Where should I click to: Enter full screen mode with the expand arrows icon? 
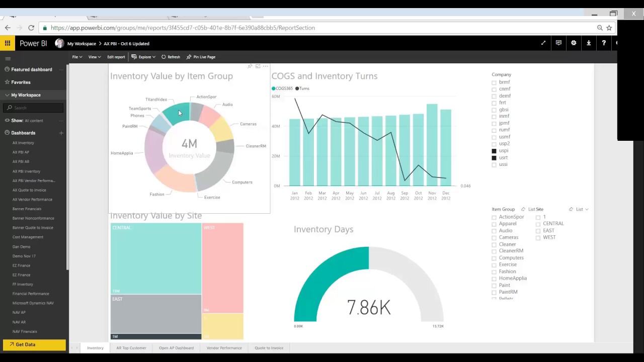click(x=543, y=43)
